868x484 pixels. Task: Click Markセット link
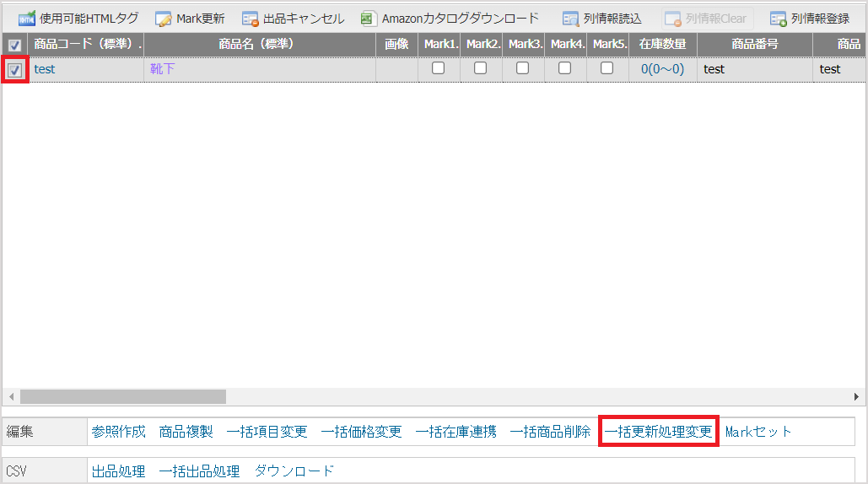point(758,432)
